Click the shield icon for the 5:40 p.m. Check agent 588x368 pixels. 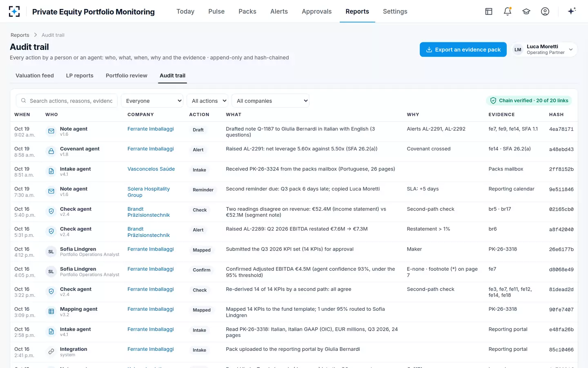point(51,211)
